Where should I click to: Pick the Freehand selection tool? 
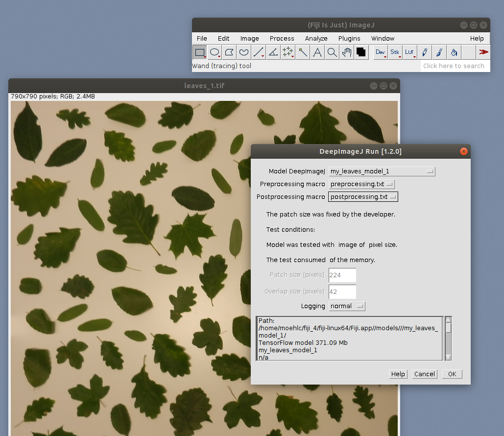pos(244,52)
